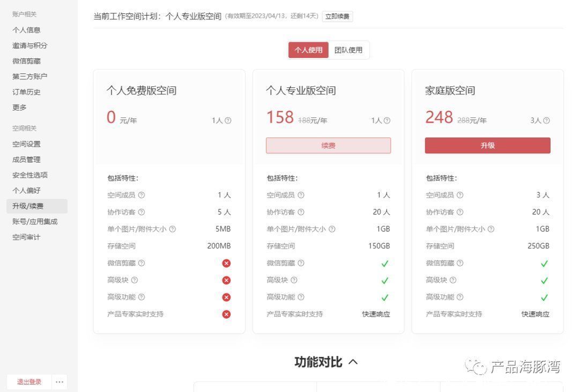579x392 pixels.
Task: Show 协作访客 help in 个人专业版空间 card
Action: [301, 212]
